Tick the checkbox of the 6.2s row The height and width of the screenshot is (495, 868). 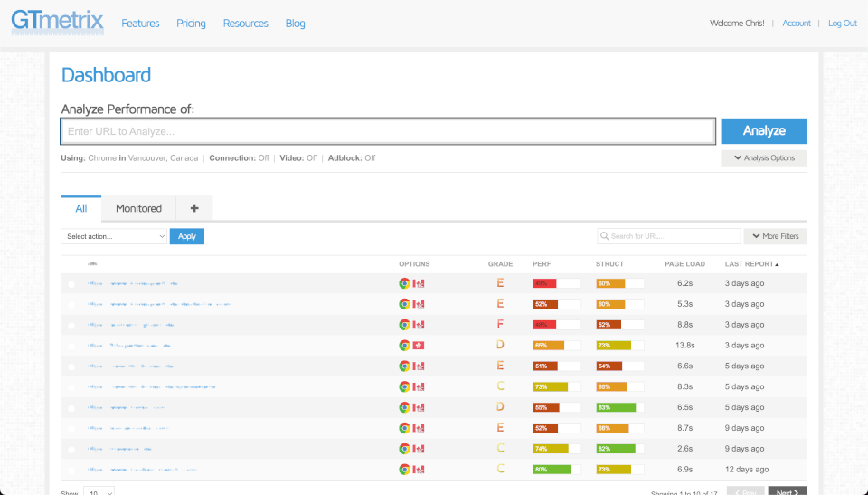click(x=71, y=284)
